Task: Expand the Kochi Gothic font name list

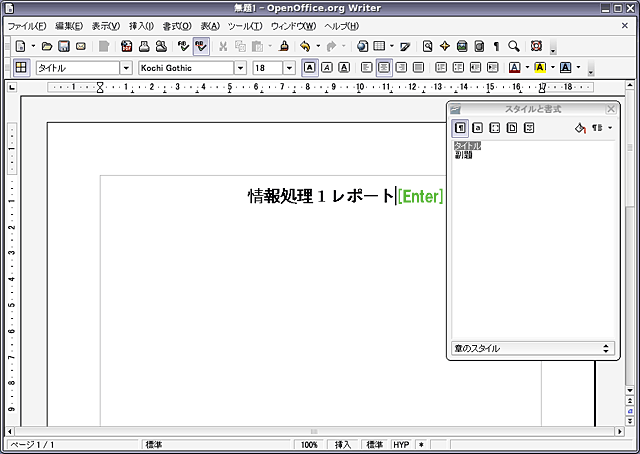Action: pyautogui.click(x=240, y=68)
